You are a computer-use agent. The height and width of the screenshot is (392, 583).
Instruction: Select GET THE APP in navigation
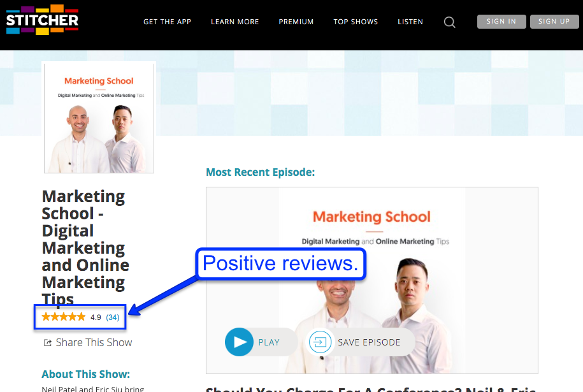point(167,22)
